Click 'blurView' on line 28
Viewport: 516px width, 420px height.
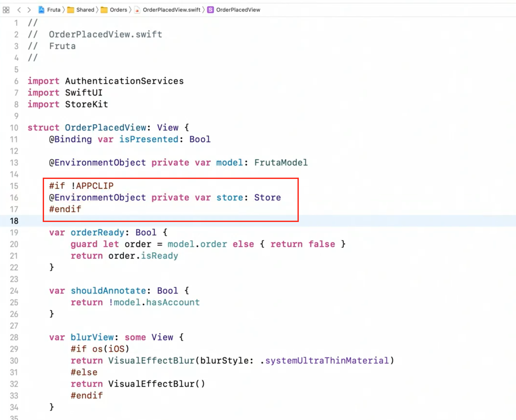[92, 337]
